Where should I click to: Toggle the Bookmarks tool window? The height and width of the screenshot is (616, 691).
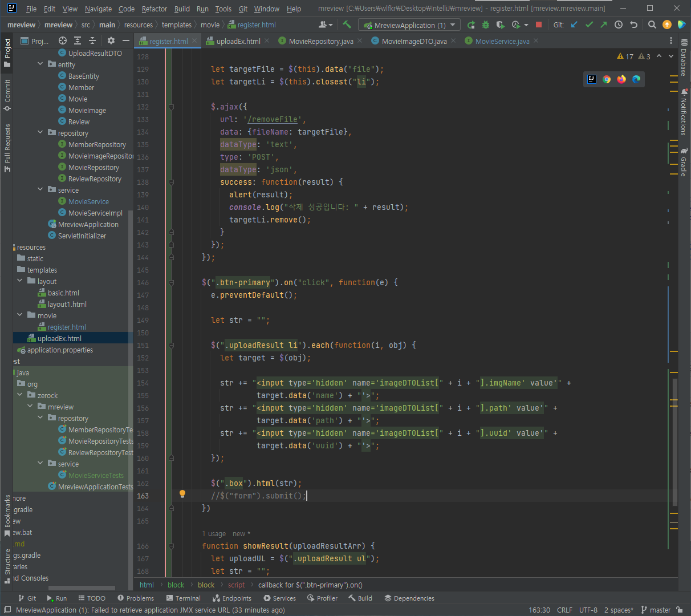pyautogui.click(x=7, y=516)
